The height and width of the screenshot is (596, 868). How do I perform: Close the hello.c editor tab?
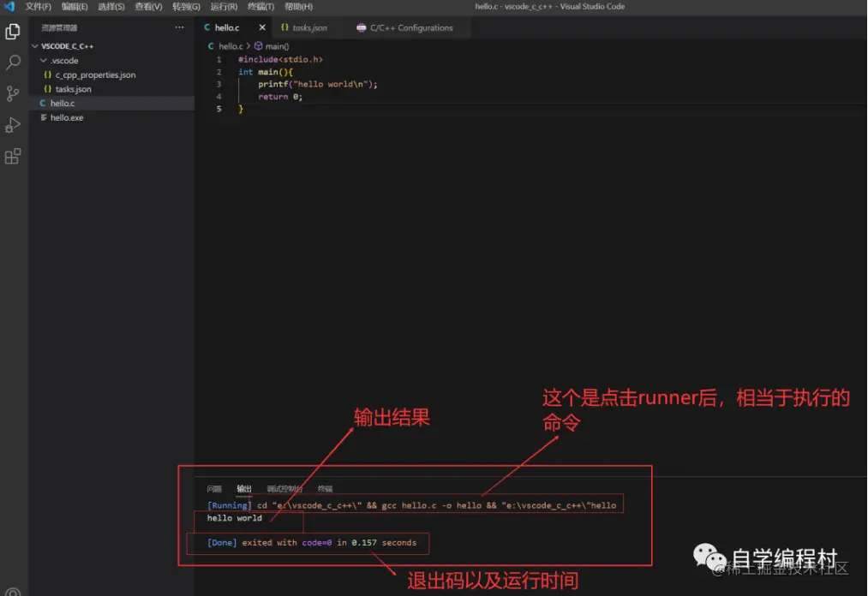coord(262,27)
